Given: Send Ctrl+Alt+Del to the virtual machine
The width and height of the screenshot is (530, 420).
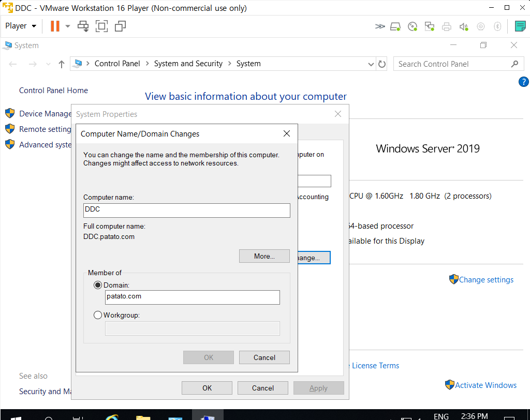Looking at the screenshot, I should coord(83,26).
